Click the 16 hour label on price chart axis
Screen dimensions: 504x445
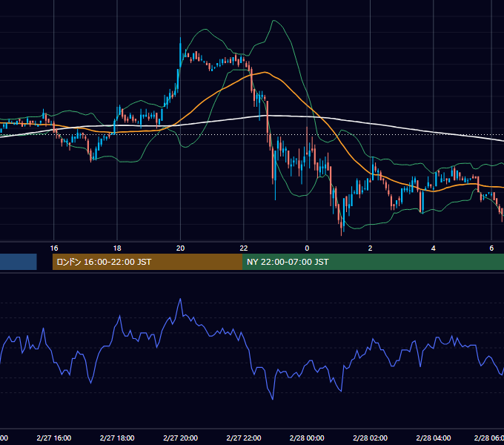click(54, 248)
